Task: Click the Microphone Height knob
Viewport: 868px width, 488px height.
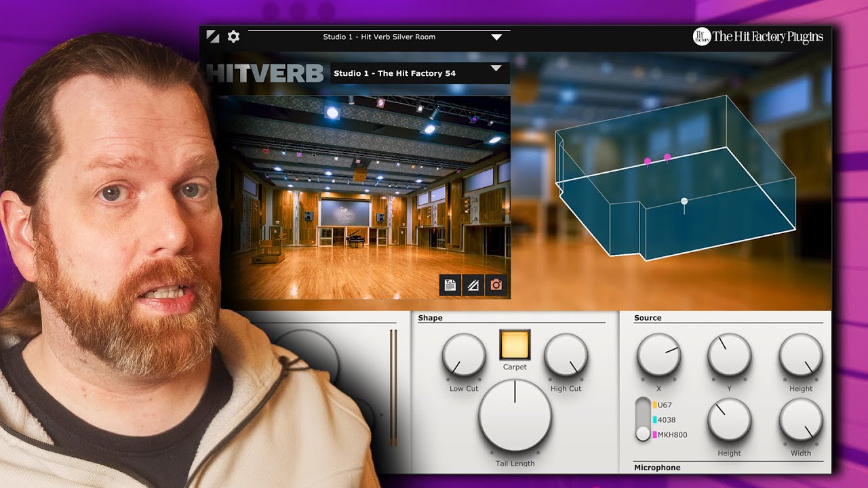Action: (x=730, y=420)
